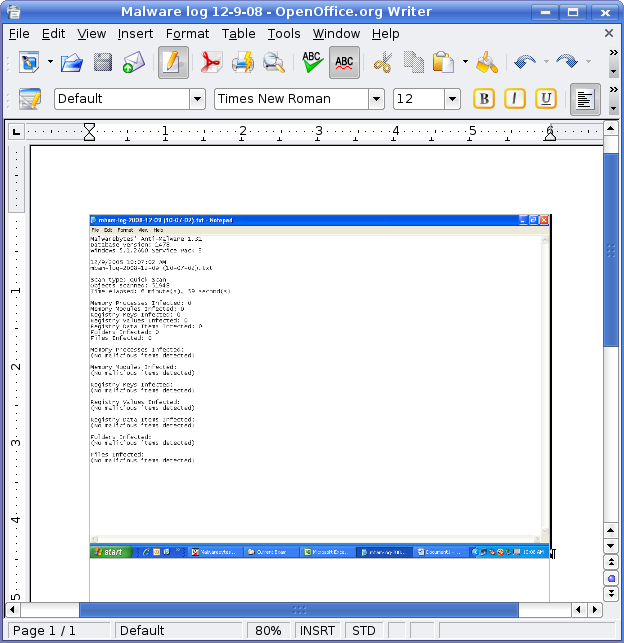The height and width of the screenshot is (643, 624).
Task: Click the Print file icon
Action: point(242,63)
